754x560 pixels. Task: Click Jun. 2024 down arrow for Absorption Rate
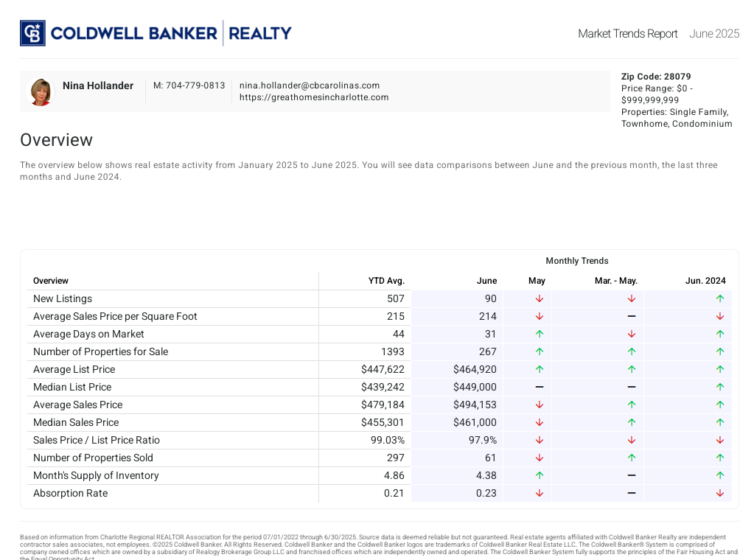pyautogui.click(x=719, y=493)
